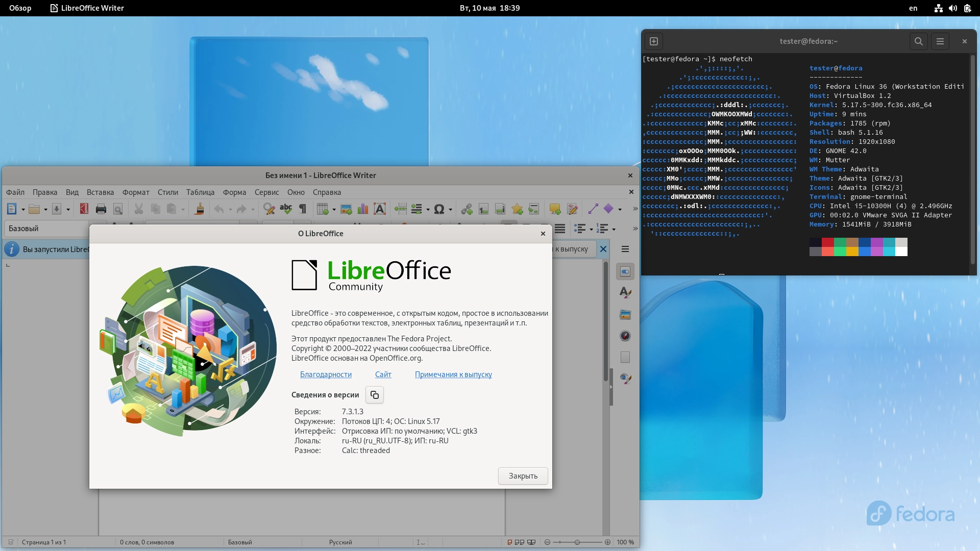Click the Clone Formatting paintbrush icon
Image resolution: width=980 pixels, height=551 pixels.
200,209
